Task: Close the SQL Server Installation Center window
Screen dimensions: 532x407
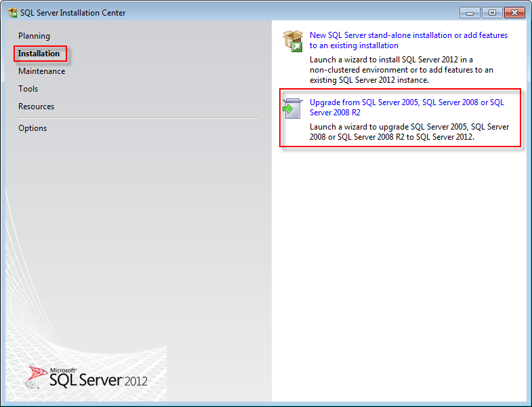Action: click(x=514, y=13)
